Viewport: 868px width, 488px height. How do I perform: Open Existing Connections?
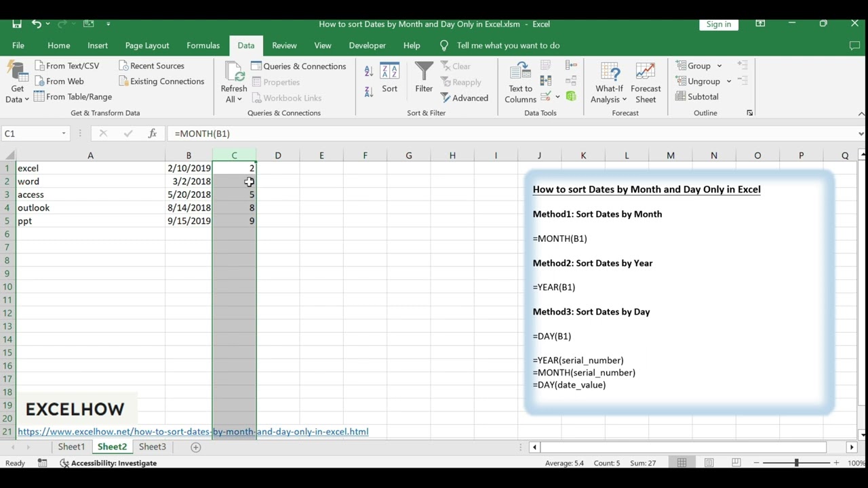161,81
